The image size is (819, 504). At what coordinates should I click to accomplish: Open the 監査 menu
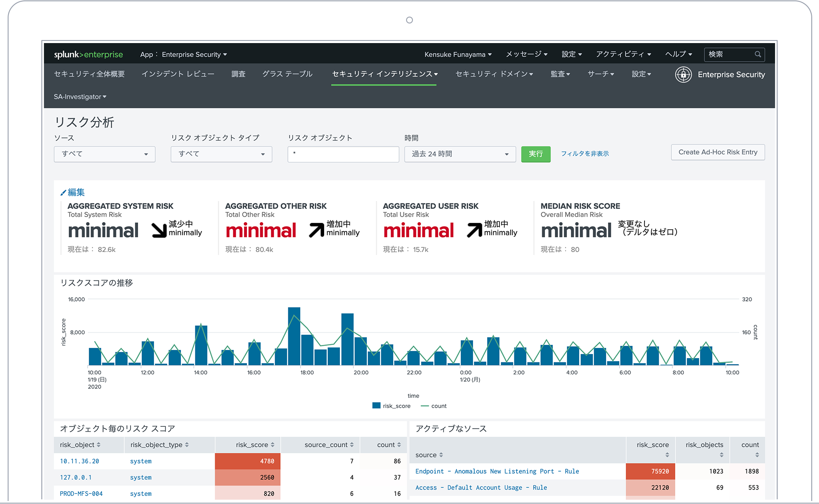(x=560, y=74)
